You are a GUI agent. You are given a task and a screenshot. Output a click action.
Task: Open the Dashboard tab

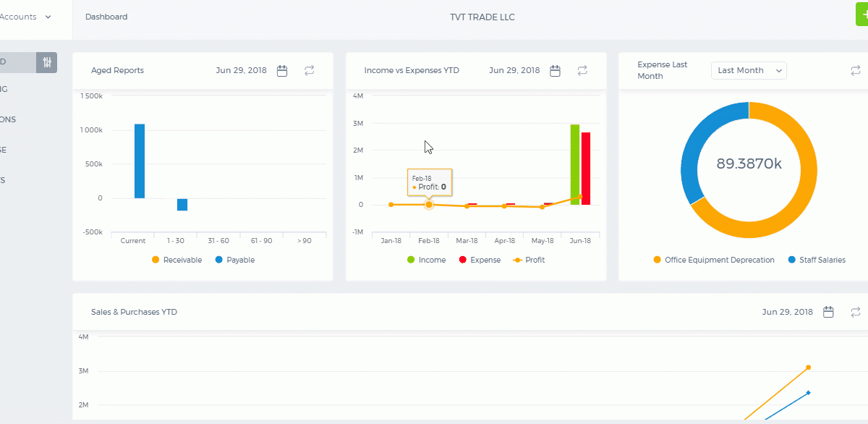tap(106, 17)
